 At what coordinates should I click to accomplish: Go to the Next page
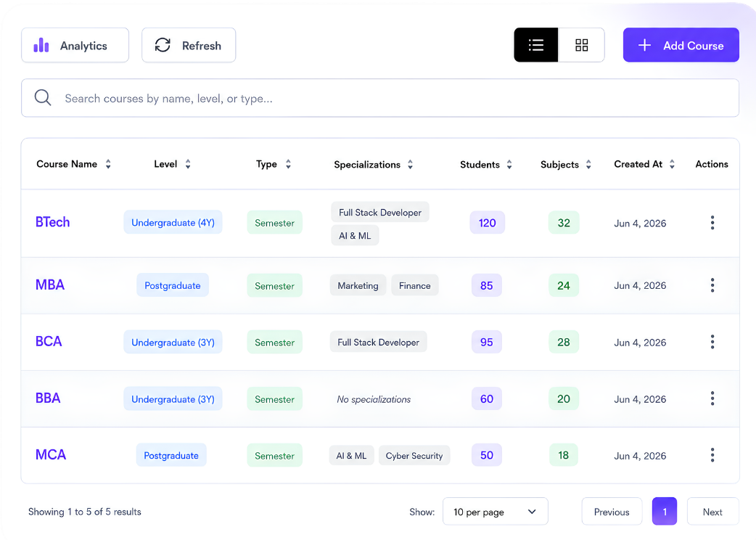(x=712, y=512)
